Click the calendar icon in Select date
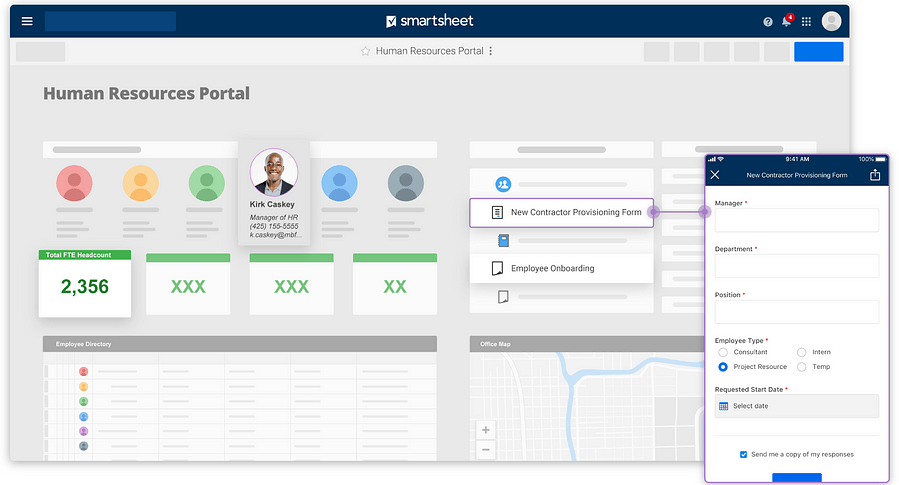This screenshot has width=899, height=485. point(724,406)
